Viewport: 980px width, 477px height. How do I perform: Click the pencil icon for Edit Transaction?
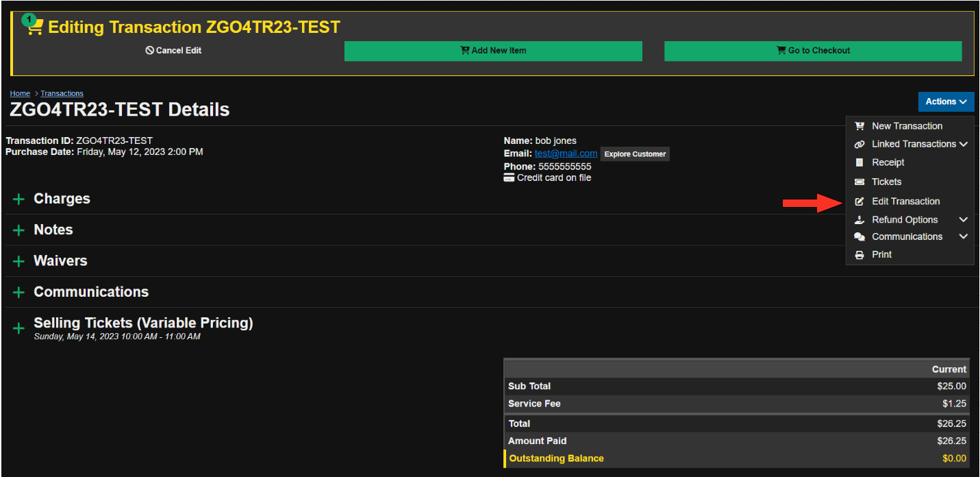[x=859, y=201]
